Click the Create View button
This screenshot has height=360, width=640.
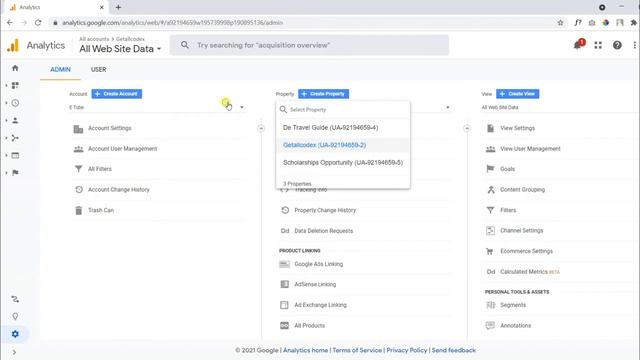pyautogui.click(x=518, y=94)
